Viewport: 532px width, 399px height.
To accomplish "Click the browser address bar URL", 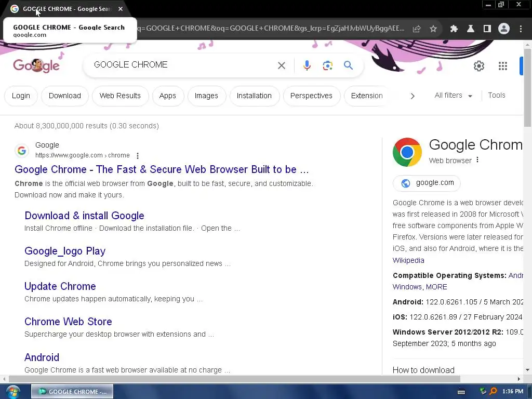I will pos(270,28).
